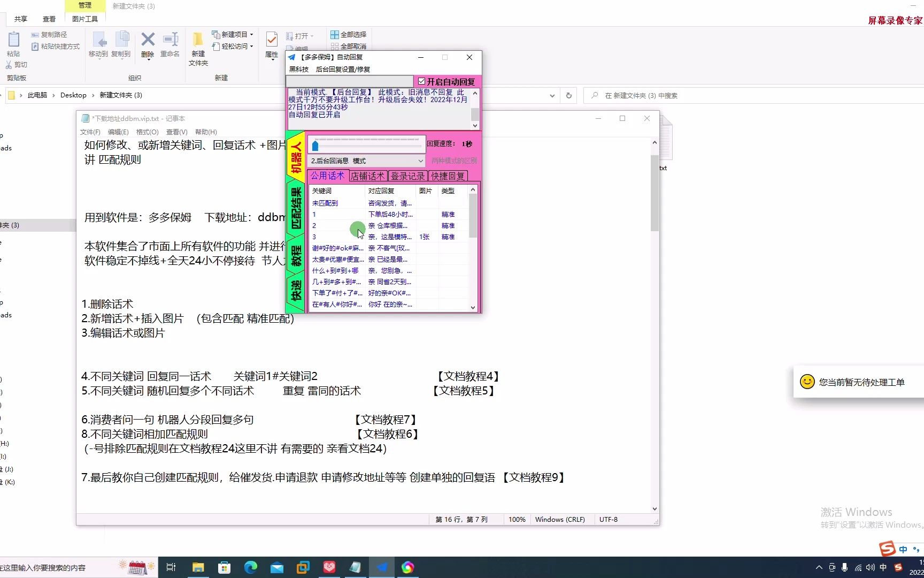The height and width of the screenshot is (578, 924).
Task: Open Notepad 查看(V) menu
Action: (176, 132)
